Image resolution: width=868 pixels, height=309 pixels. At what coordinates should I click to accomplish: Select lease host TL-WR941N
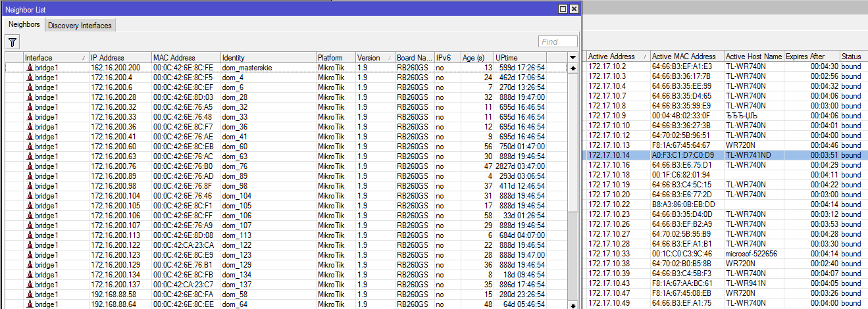tap(746, 283)
